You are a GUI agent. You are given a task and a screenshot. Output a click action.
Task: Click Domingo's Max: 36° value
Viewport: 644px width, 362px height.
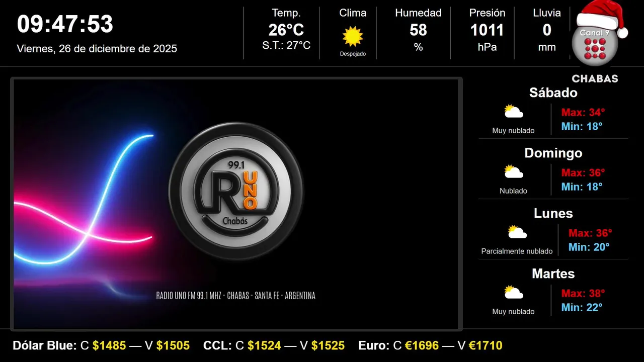pos(583,172)
